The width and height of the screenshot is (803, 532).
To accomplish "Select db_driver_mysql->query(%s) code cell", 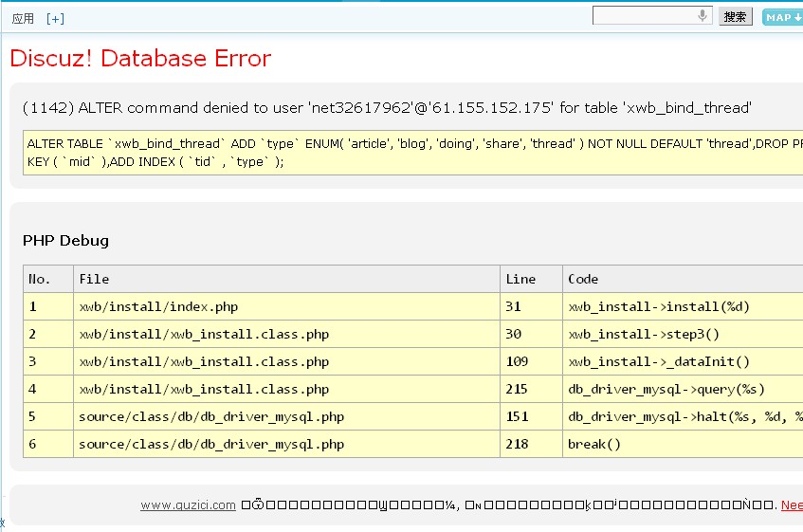I will [684, 389].
